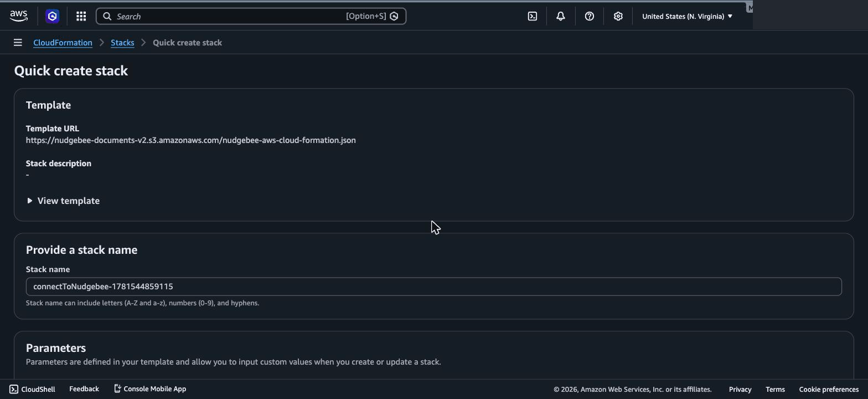Edit the Stack name field
Viewport: 868px width, 399px height.
tap(433, 287)
